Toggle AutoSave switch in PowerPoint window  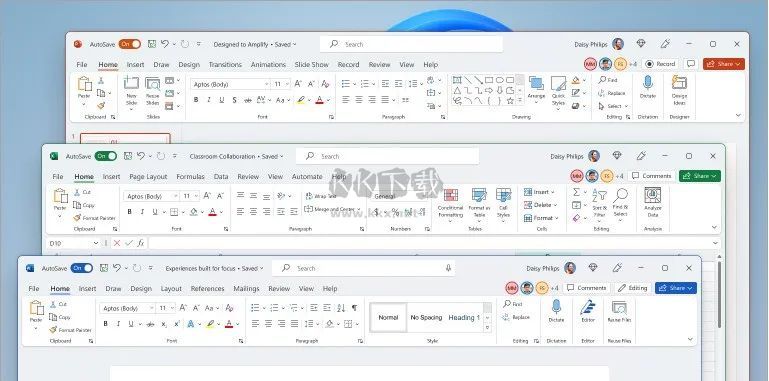click(129, 44)
